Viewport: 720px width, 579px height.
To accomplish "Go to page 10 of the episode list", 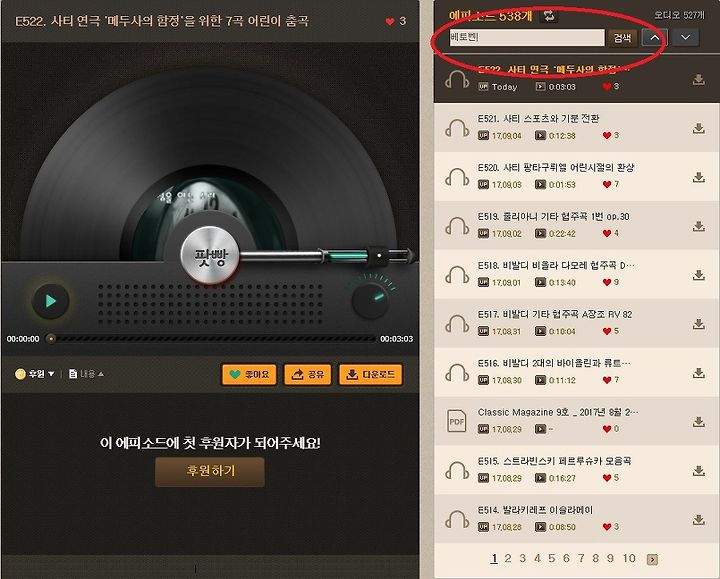I will click(x=629, y=558).
